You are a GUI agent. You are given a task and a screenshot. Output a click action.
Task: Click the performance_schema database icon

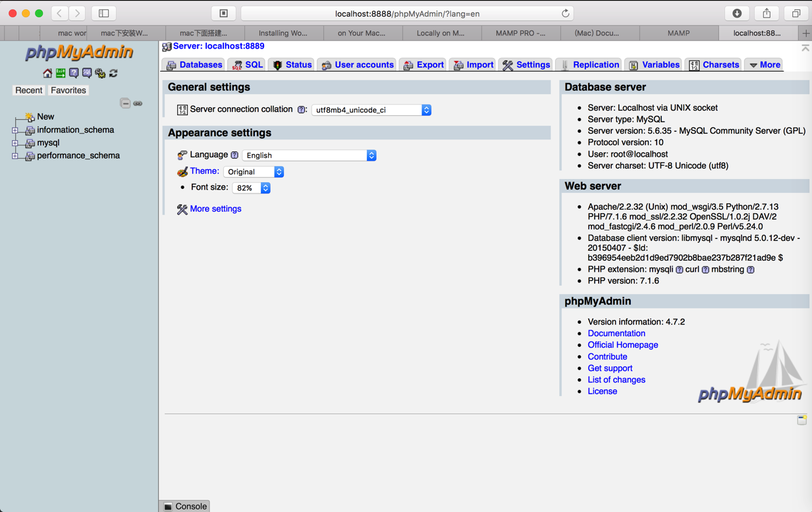point(30,156)
